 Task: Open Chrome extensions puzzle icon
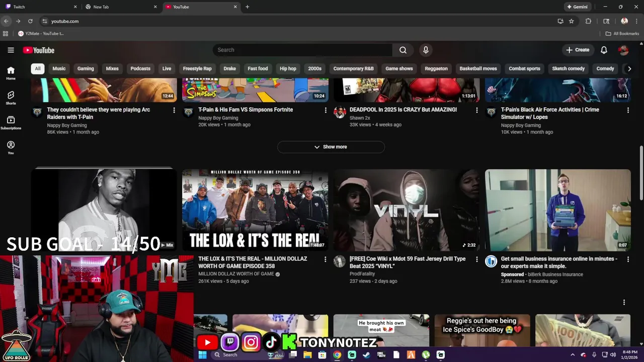pyautogui.click(x=588, y=21)
